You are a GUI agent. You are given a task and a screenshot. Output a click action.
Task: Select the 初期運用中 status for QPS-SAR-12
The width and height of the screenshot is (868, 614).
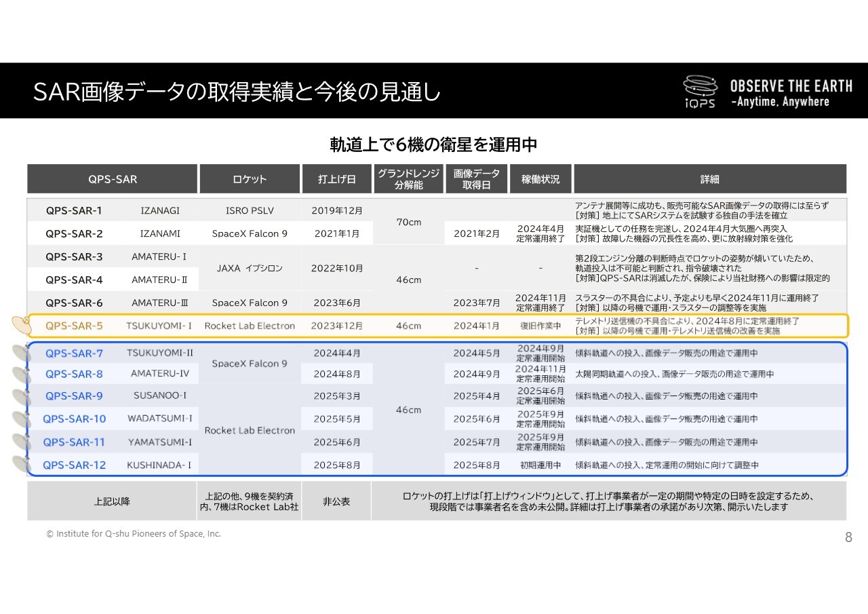click(540, 465)
